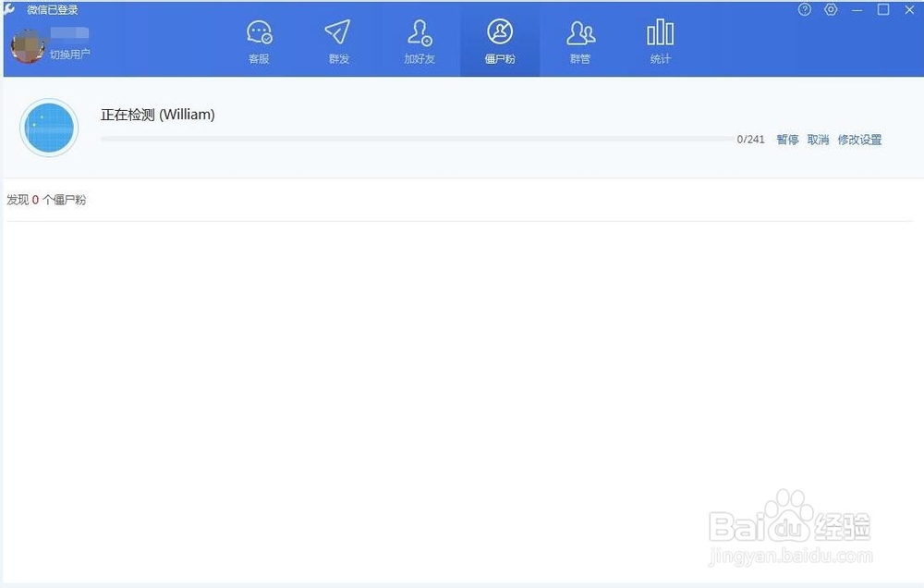924x588 pixels.
Task: Minimize the application window
Action: [x=857, y=9]
